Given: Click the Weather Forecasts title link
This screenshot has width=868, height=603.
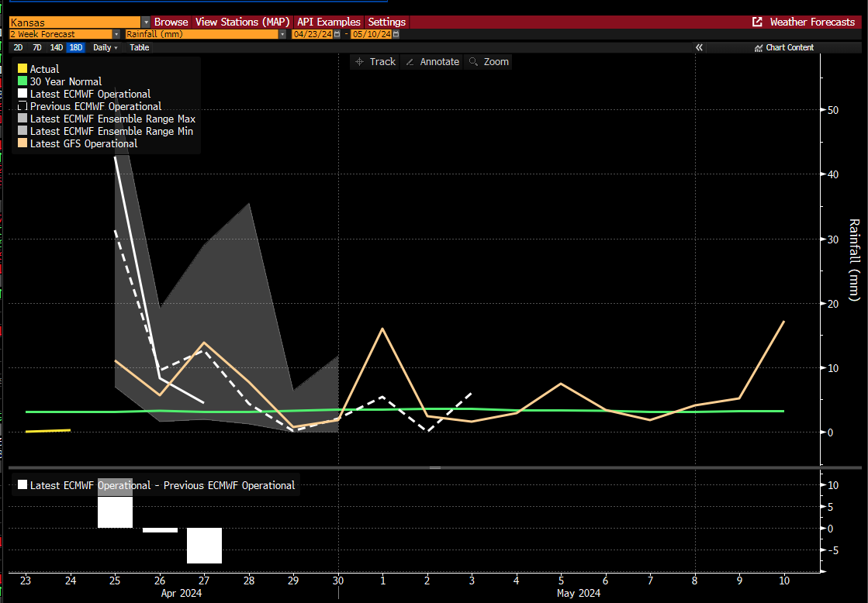Looking at the screenshot, I should (x=812, y=22).
